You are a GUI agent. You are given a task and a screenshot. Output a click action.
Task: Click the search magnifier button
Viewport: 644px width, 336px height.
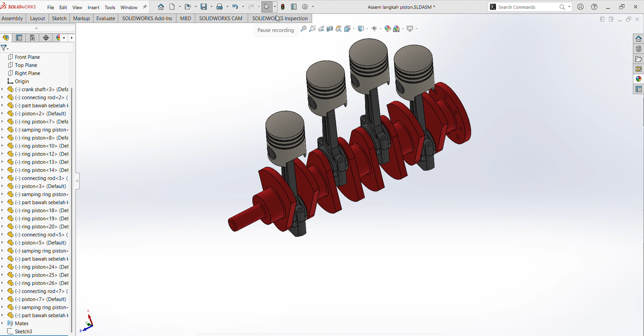point(562,7)
